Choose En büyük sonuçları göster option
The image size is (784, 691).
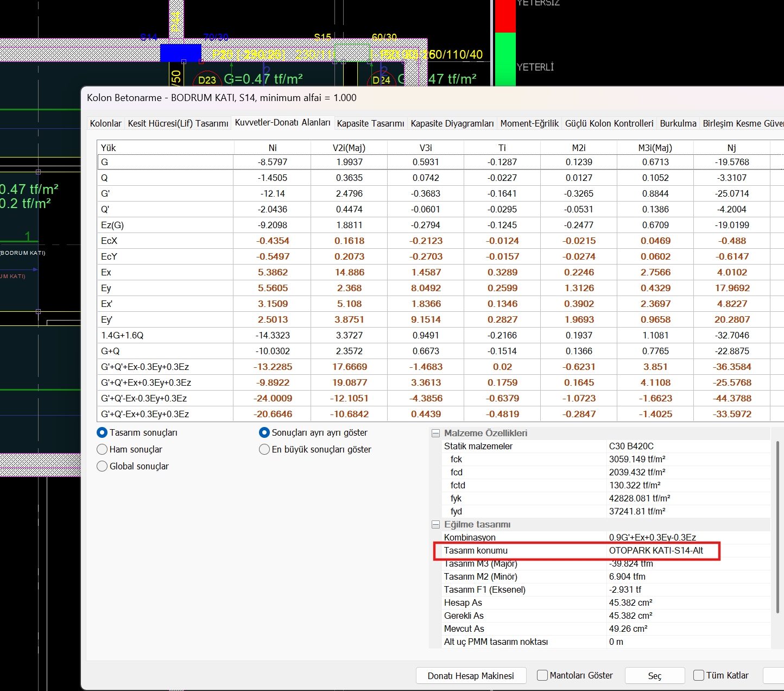click(x=264, y=449)
